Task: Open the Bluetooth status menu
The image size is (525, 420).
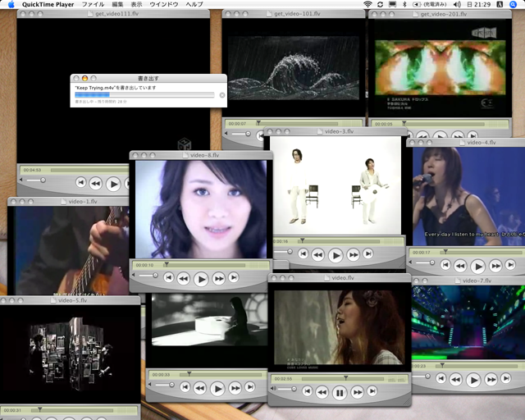Action: [x=404, y=4]
